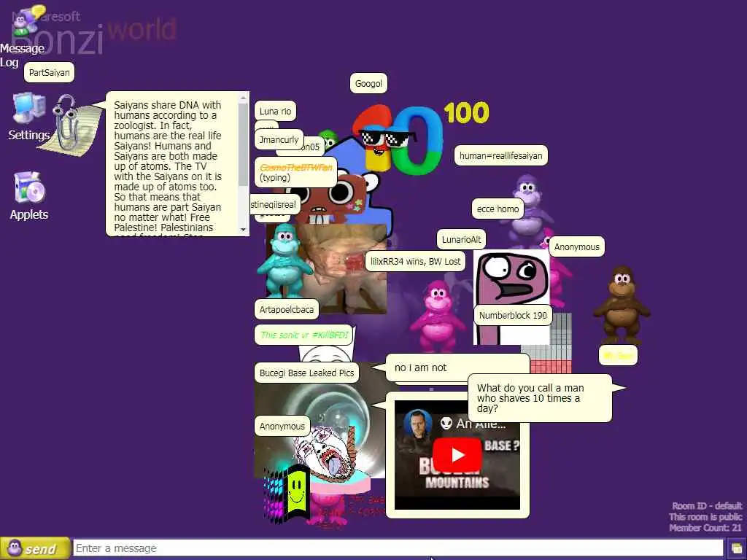The width and height of the screenshot is (747, 560).
Task: Click the Artapoelcbaca name tag
Action: pos(286,309)
